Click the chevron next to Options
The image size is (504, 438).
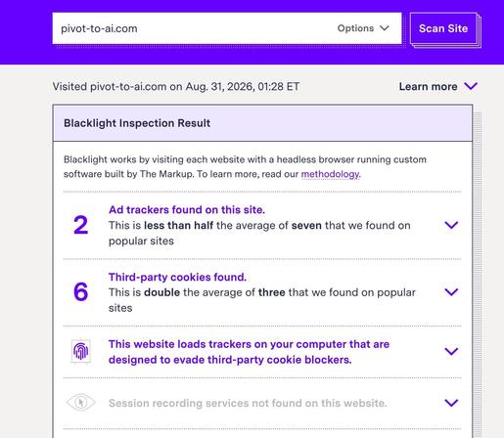(x=385, y=28)
